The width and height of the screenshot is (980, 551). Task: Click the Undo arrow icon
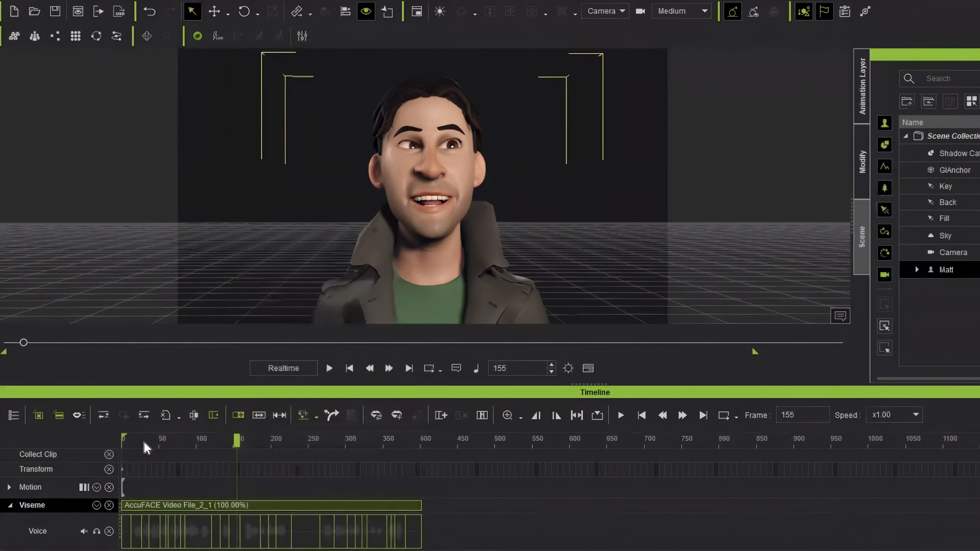149,11
